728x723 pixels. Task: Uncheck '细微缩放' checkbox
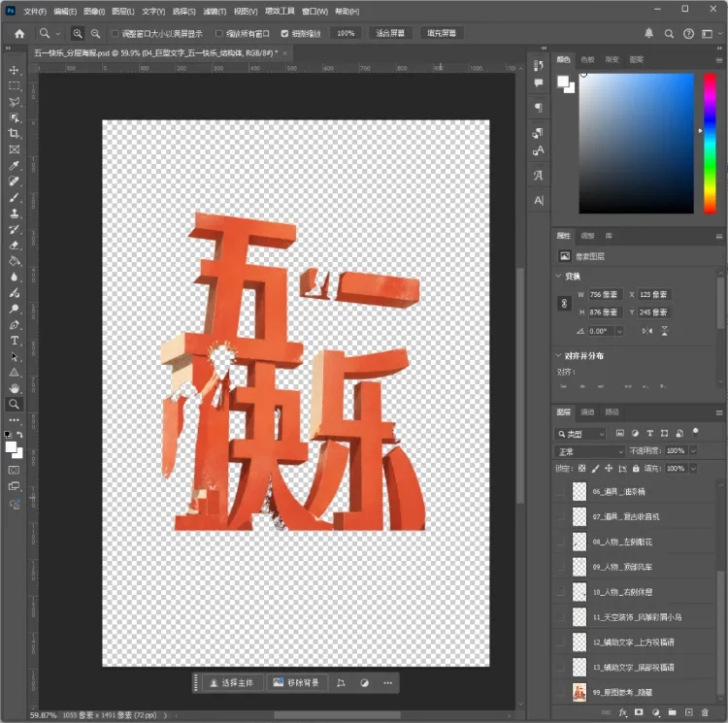pyautogui.click(x=284, y=33)
